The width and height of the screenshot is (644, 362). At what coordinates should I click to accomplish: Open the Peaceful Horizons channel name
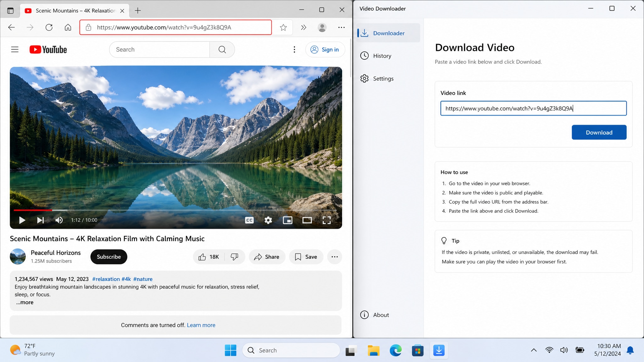[56, 253]
